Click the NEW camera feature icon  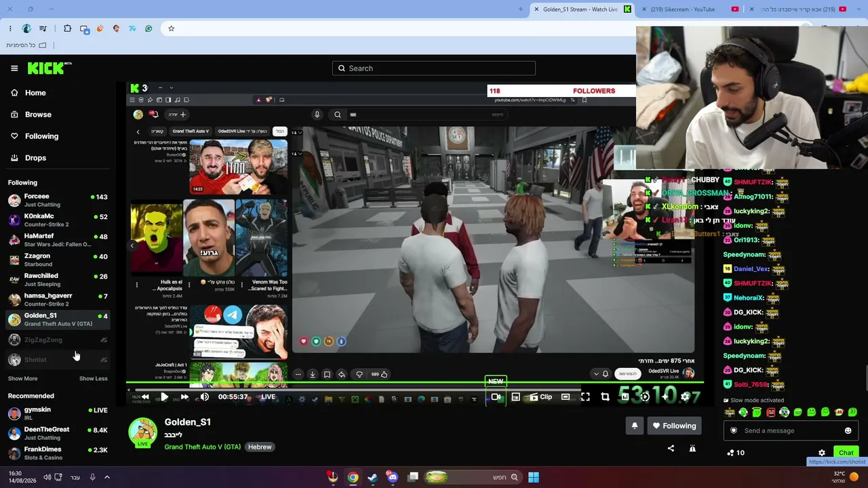496,397
